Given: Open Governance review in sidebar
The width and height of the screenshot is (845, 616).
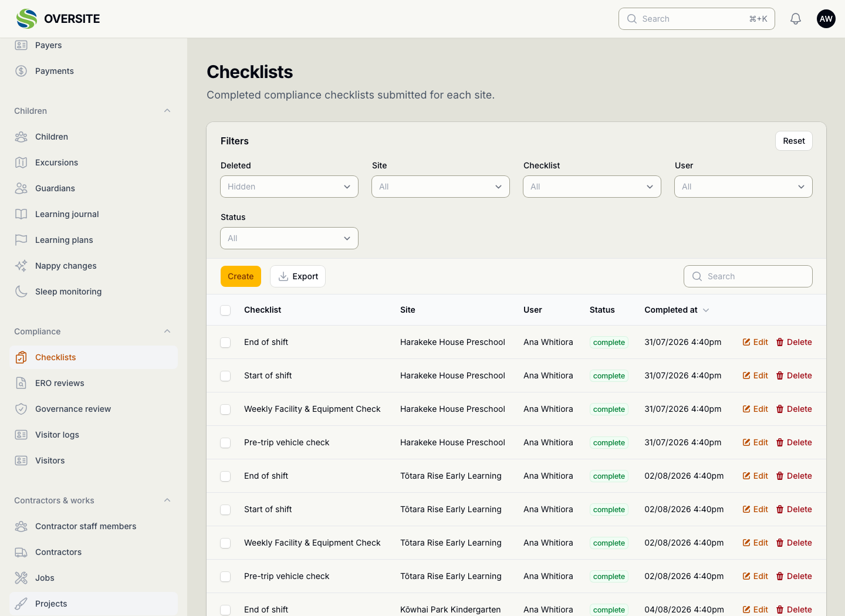Looking at the screenshot, I should coord(93,409).
